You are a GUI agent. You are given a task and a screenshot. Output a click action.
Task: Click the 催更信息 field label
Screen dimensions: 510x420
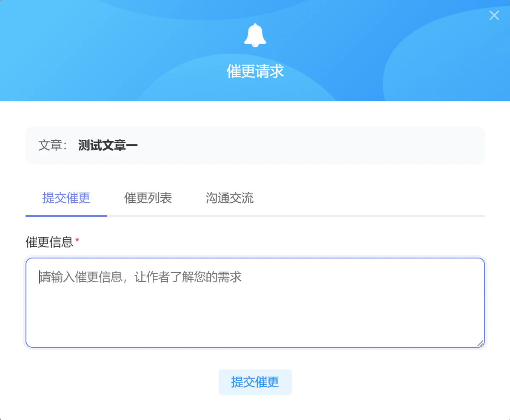[x=49, y=242]
